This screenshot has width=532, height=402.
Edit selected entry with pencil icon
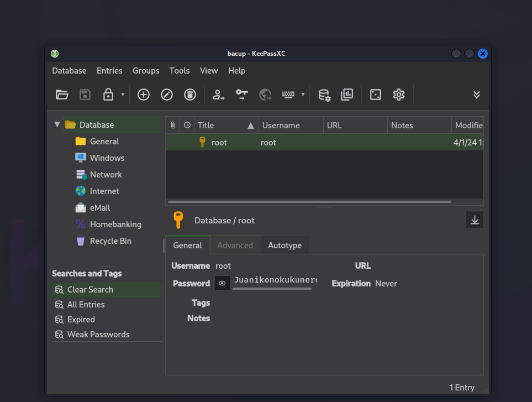click(x=167, y=95)
